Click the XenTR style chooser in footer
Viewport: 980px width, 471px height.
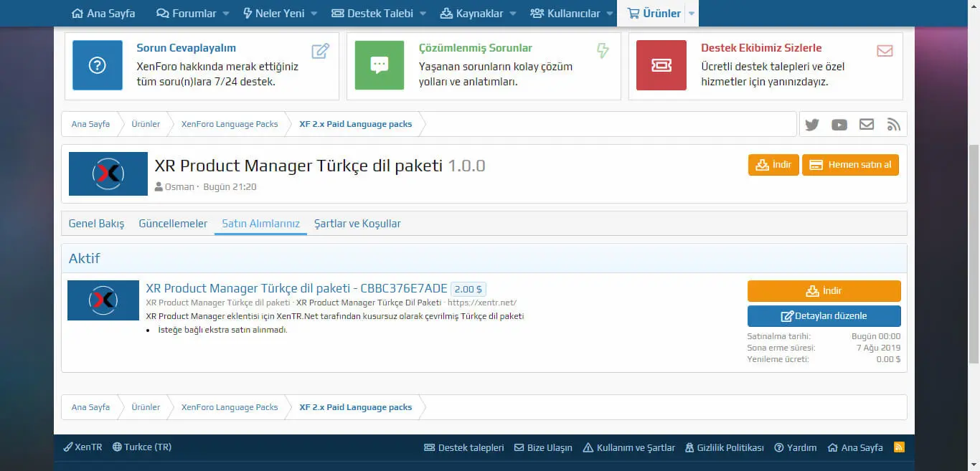click(x=83, y=447)
